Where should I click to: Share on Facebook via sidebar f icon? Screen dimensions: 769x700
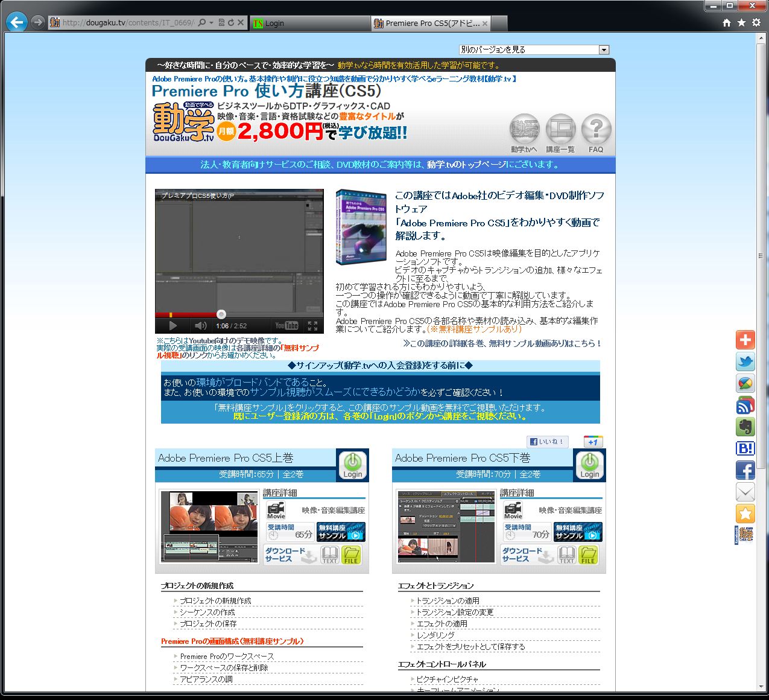pos(745,470)
